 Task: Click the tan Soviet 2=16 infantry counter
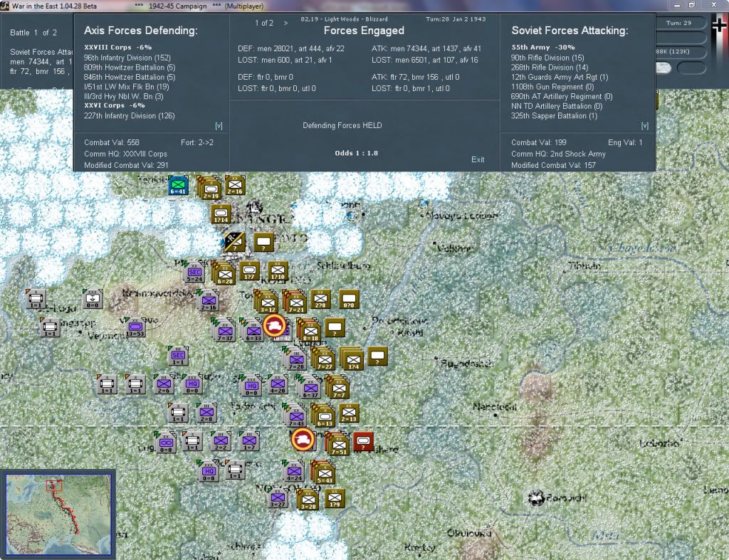235,185
